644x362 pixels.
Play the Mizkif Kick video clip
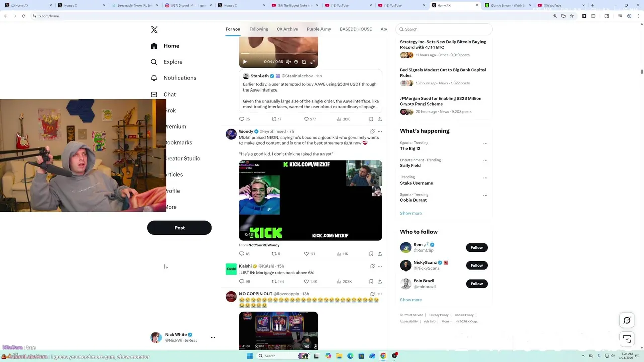coord(310,200)
